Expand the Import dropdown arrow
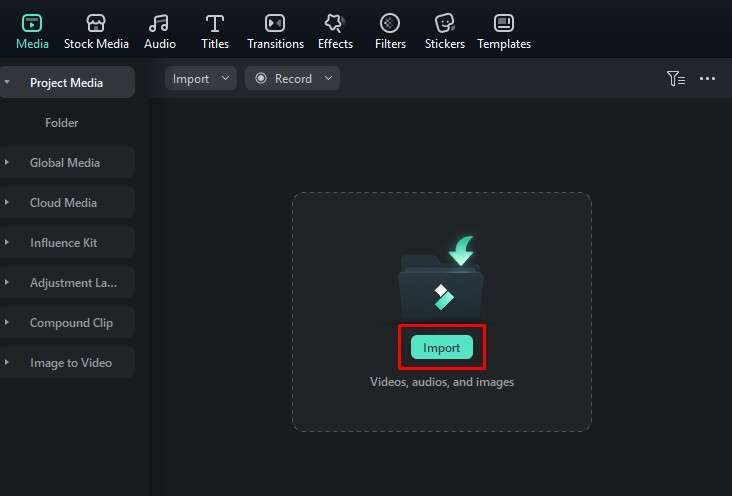The width and height of the screenshot is (732, 496). pyautogui.click(x=225, y=78)
